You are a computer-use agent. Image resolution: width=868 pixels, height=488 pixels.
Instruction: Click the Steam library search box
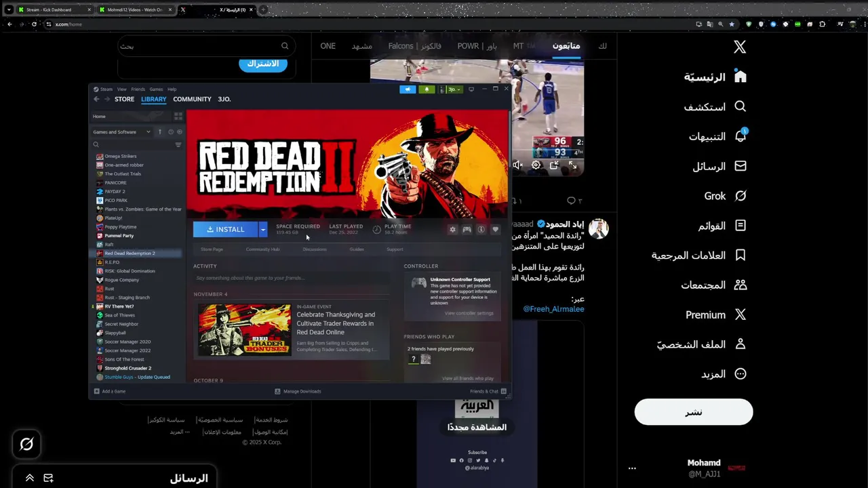click(133, 144)
